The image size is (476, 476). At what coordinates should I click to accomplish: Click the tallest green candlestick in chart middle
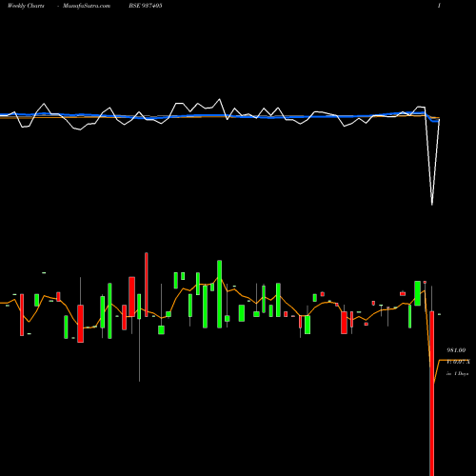[219, 294]
